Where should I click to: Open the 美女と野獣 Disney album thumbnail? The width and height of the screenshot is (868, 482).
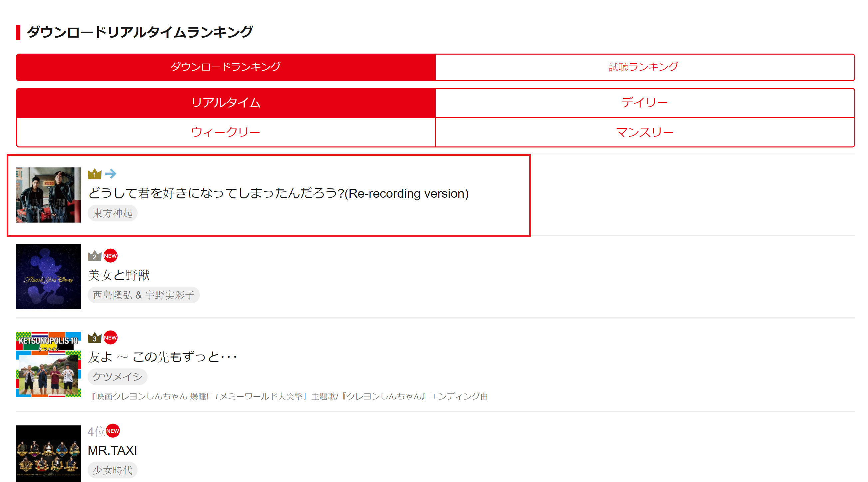(49, 277)
